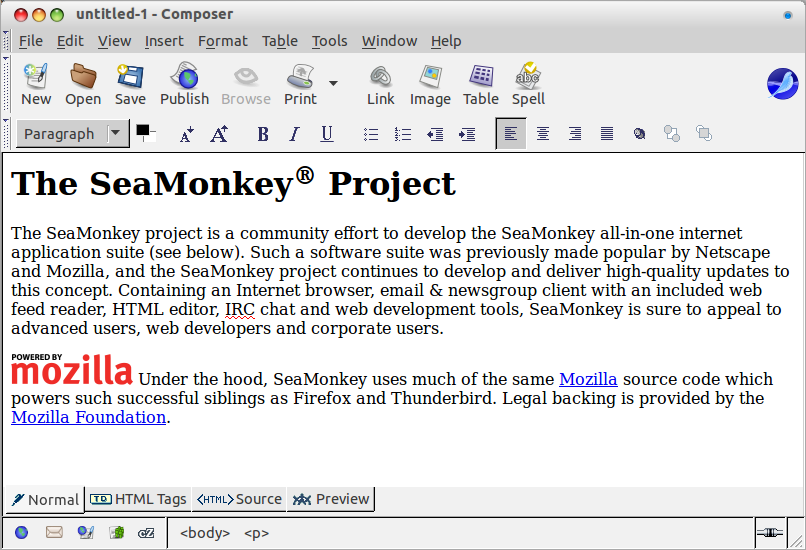Click the Powered by Mozilla logo image
This screenshot has width=806, height=550.
click(x=72, y=369)
